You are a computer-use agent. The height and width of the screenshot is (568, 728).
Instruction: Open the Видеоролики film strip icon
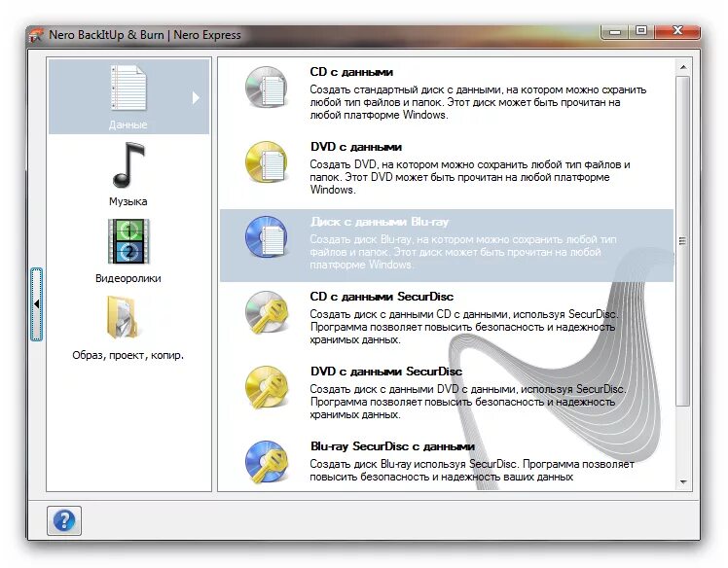(x=128, y=241)
